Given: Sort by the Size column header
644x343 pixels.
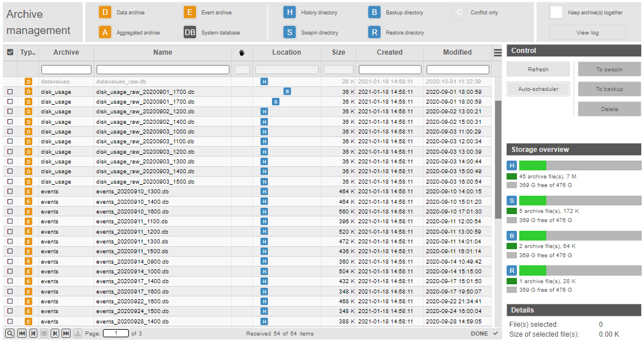Looking at the screenshot, I should [x=338, y=52].
